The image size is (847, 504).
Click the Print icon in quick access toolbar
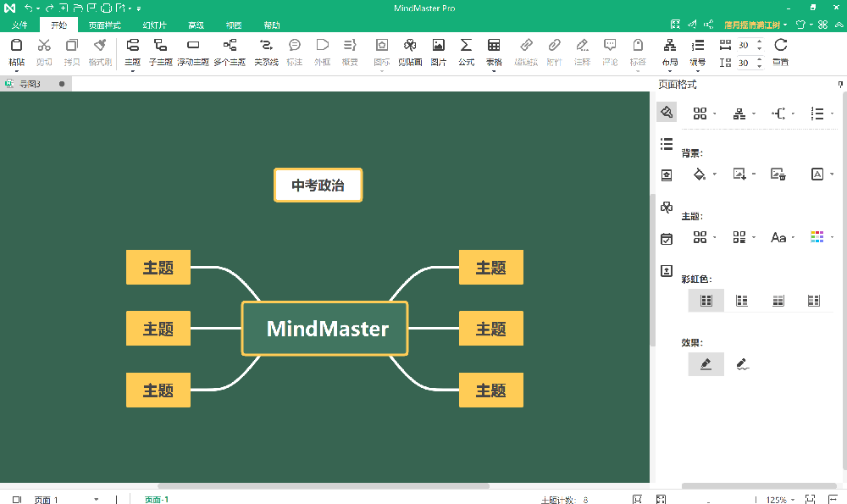tap(106, 8)
